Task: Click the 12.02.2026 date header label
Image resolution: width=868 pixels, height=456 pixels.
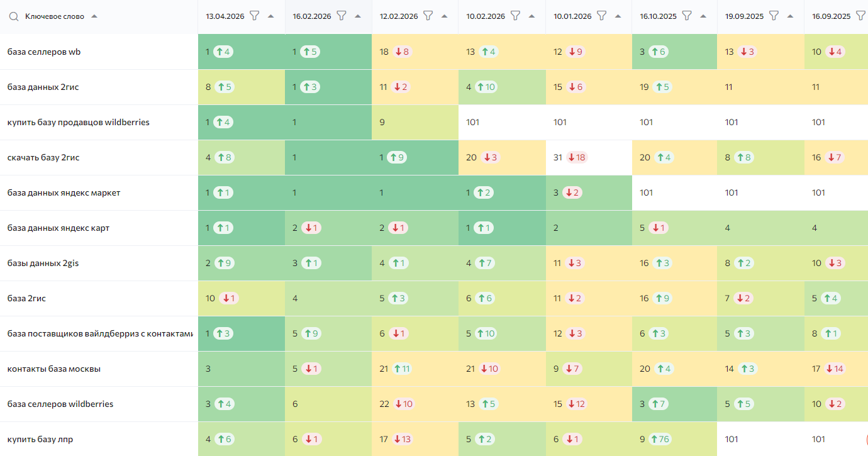Action: [x=399, y=16]
